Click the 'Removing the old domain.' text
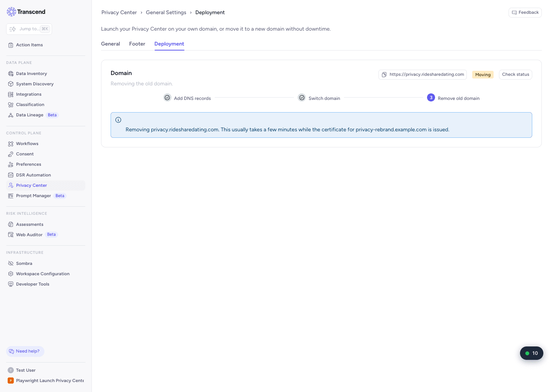 tap(142, 84)
